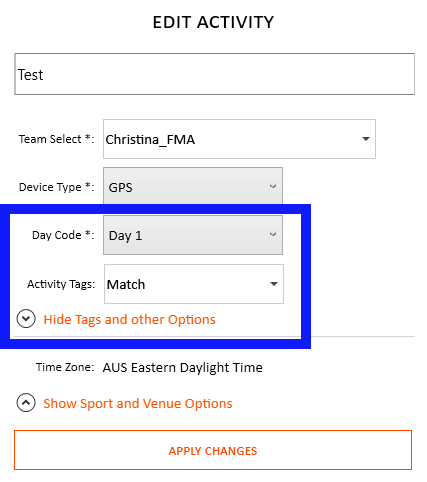Click the Show Sport and Venue Options link
Image resolution: width=427 pixels, height=482 pixels.
pos(138,404)
